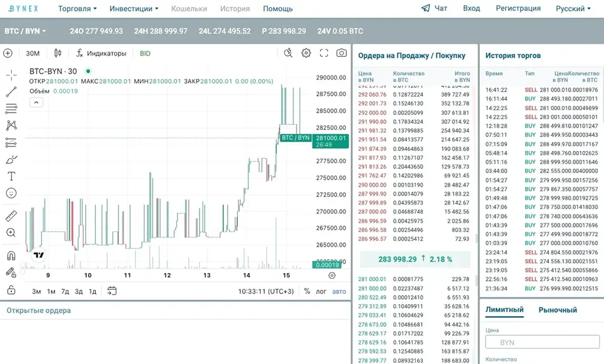
Task: Click sell order at price 292 000.00
Action: click(x=413, y=113)
